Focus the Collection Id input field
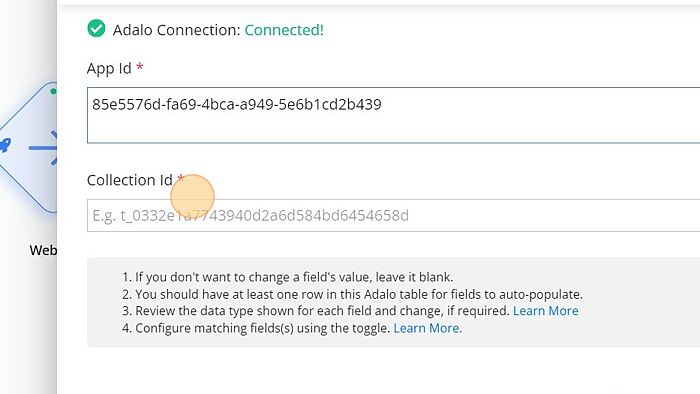This screenshot has width=700, height=394. click(x=393, y=216)
